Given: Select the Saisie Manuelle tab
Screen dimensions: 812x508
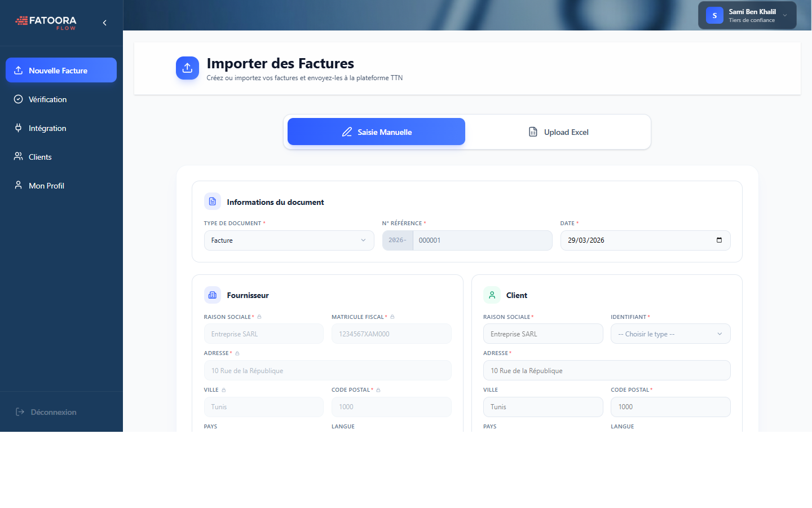Looking at the screenshot, I should click(376, 132).
